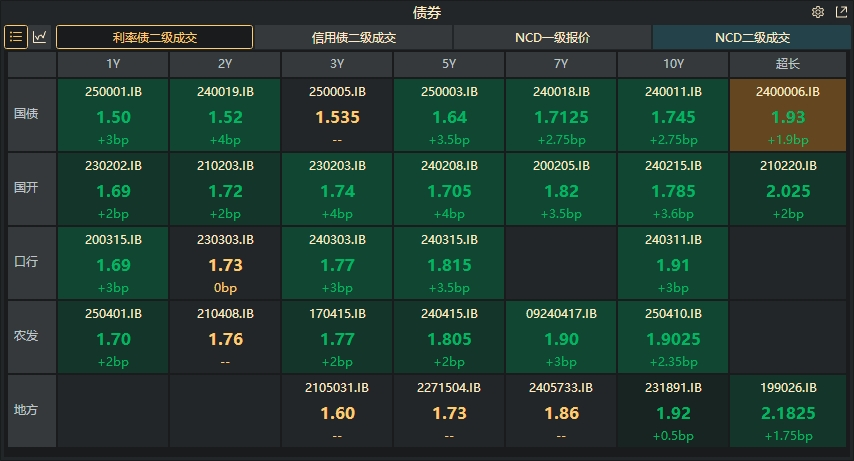Viewport: 854px width, 461px height.
Task: Switch to list view icon
Action: pos(16,37)
